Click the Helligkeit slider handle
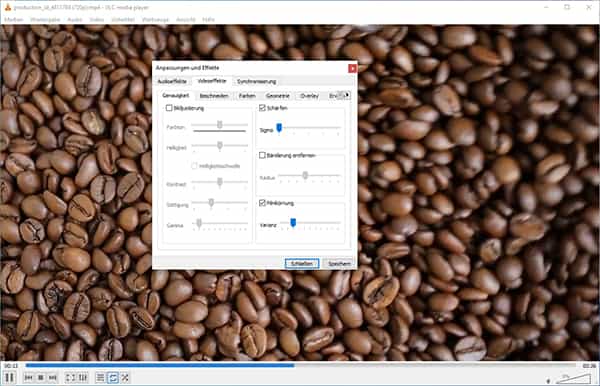 (x=220, y=145)
